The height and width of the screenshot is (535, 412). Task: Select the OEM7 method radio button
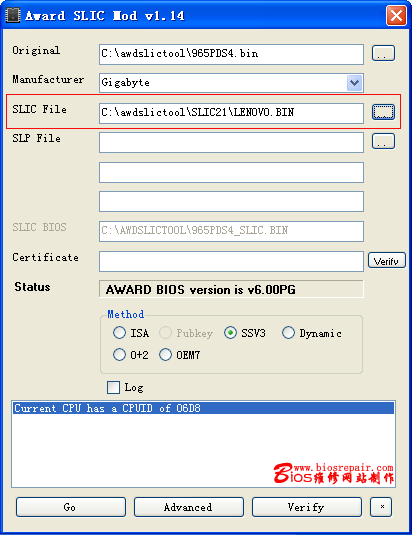click(165, 355)
